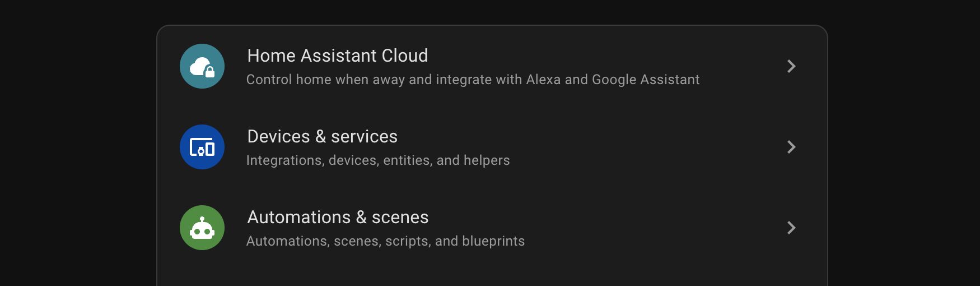
Task: Click the gear symbol inside the devices icon
Action: (201, 151)
